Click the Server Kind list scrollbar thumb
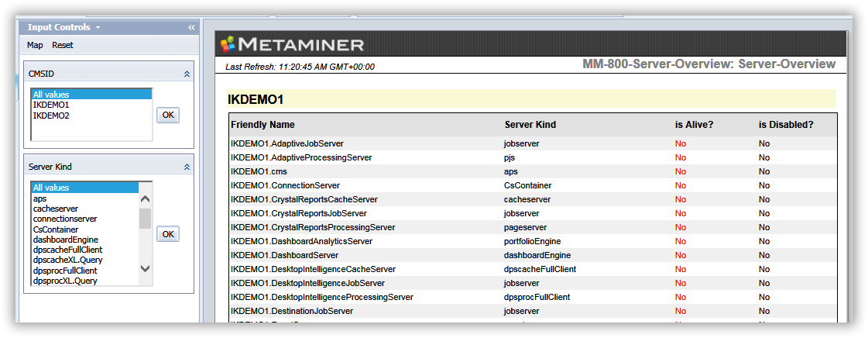The width and height of the screenshot is (868, 338). pos(145,219)
